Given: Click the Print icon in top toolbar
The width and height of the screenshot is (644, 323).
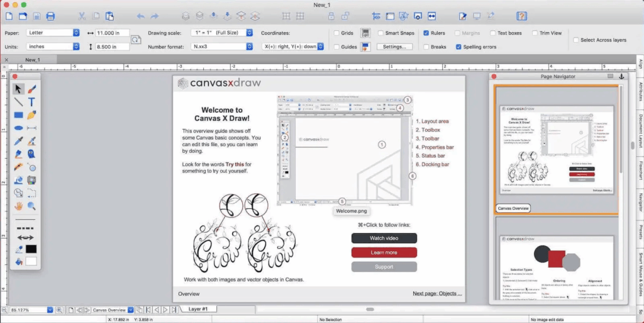Looking at the screenshot, I should [x=51, y=16].
